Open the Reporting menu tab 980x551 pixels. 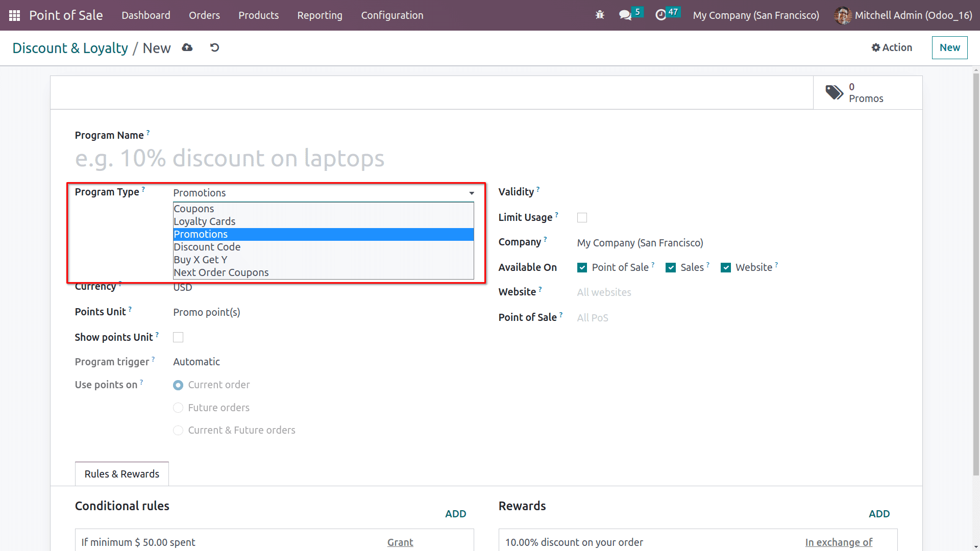click(x=319, y=15)
